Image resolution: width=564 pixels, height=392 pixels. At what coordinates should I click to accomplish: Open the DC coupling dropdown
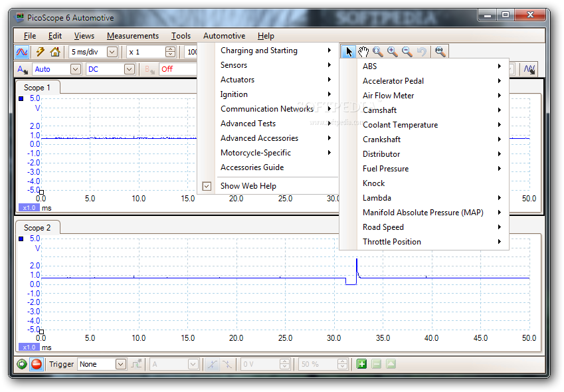click(x=130, y=69)
